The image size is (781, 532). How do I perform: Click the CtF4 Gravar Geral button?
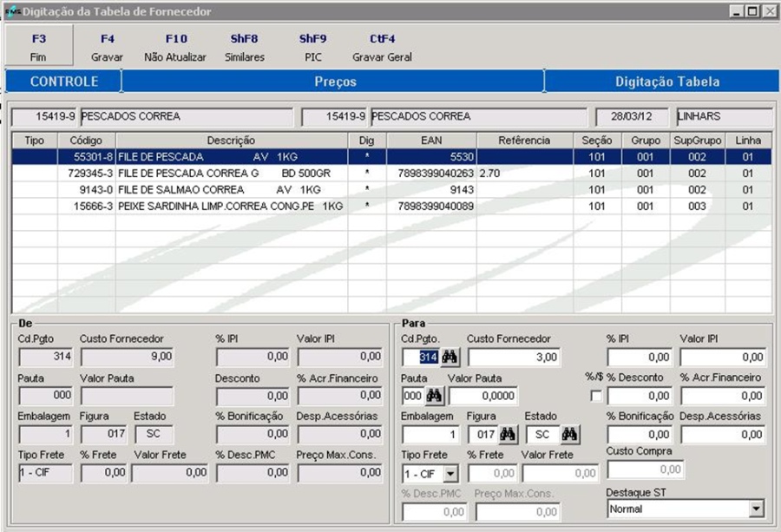(x=382, y=48)
